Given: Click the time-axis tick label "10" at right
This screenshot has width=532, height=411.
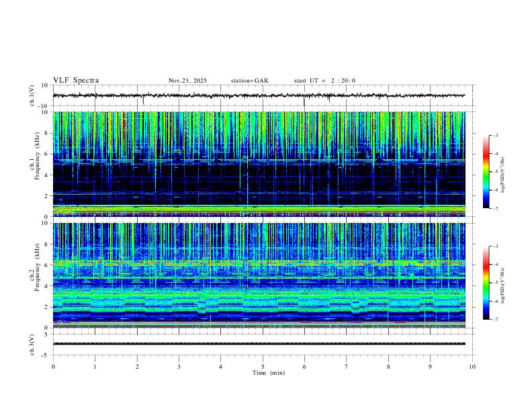Looking at the screenshot, I should point(472,367).
